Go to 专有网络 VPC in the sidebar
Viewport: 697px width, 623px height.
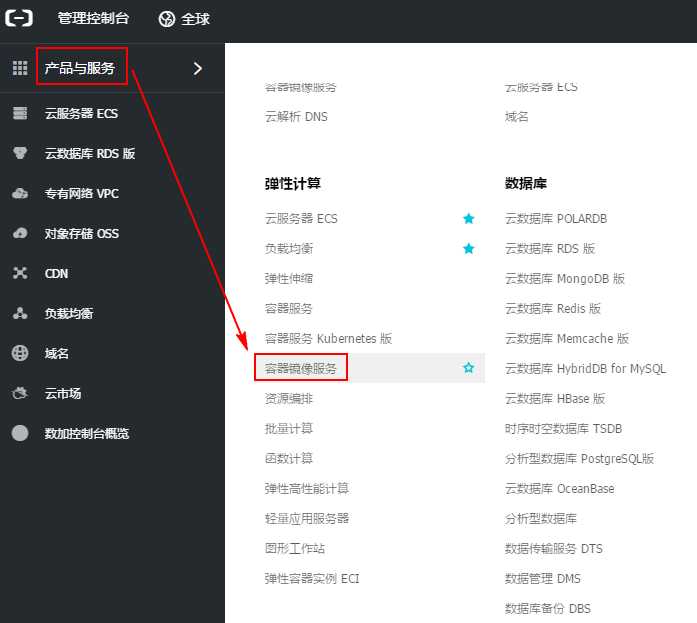pyautogui.click(x=81, y=193)
